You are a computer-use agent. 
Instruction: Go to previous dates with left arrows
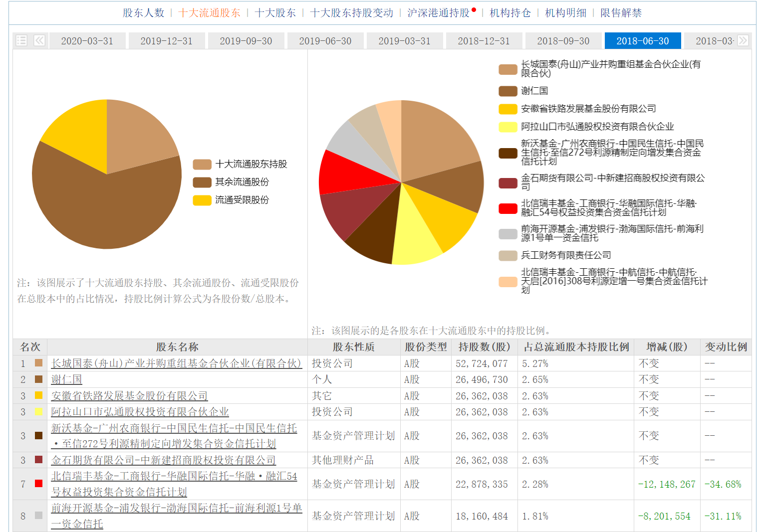[x=39, y=40]
